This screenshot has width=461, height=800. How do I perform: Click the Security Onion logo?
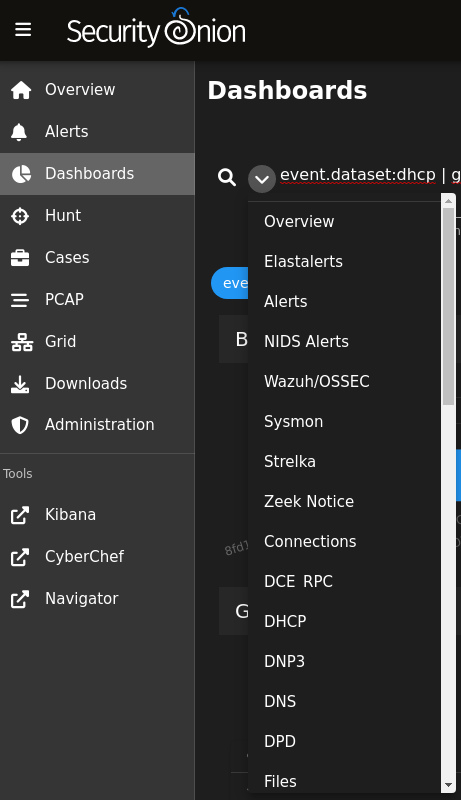point(156,29)
